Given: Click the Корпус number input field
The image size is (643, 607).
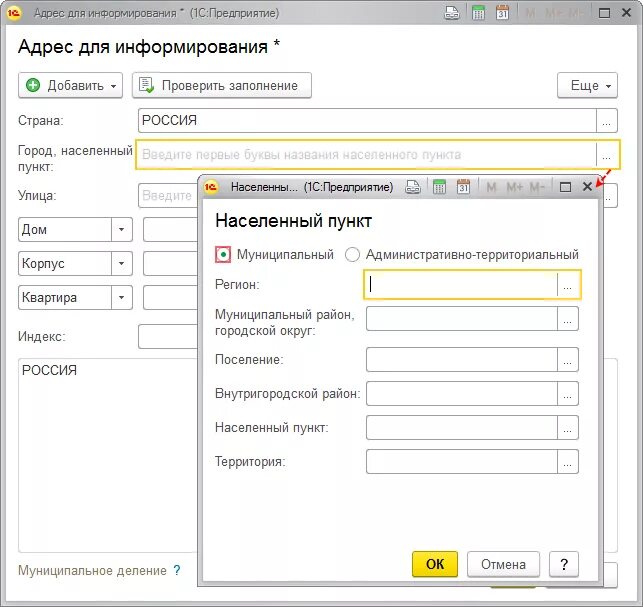Looking at the screenshot, I should [171, 263].
